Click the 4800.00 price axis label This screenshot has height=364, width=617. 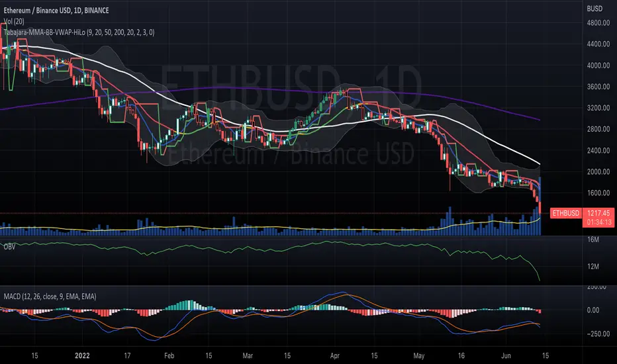[598, 23]
